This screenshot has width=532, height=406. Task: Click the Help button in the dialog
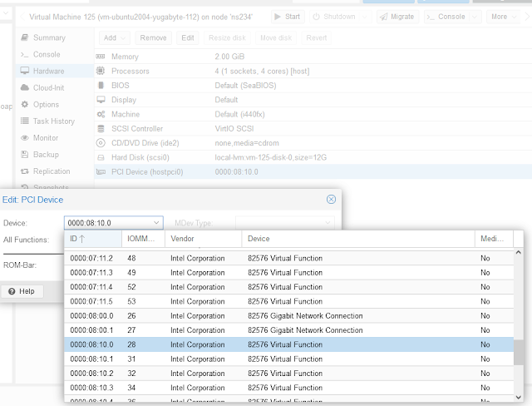(22, 291)
